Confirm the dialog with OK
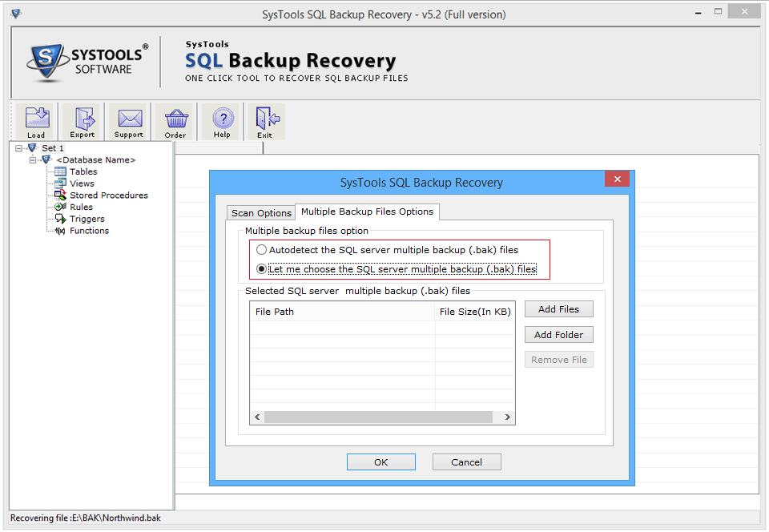769x532 pixels. (381, 461)
